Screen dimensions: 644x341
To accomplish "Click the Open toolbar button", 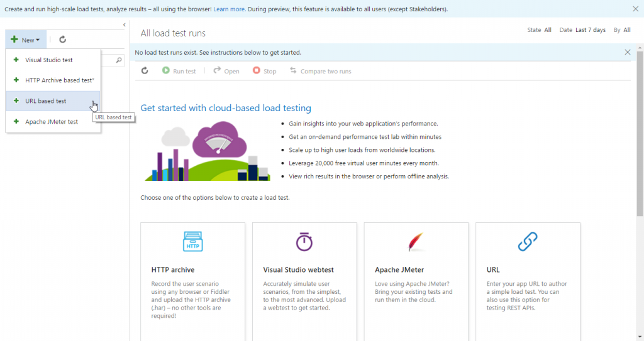I will 226,71.
